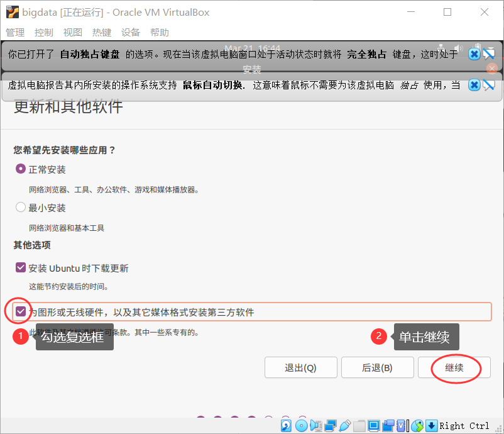Open the optical disc drive indicator
The height and width of the screenshot is (434, 504).
(x=301, y=426)
